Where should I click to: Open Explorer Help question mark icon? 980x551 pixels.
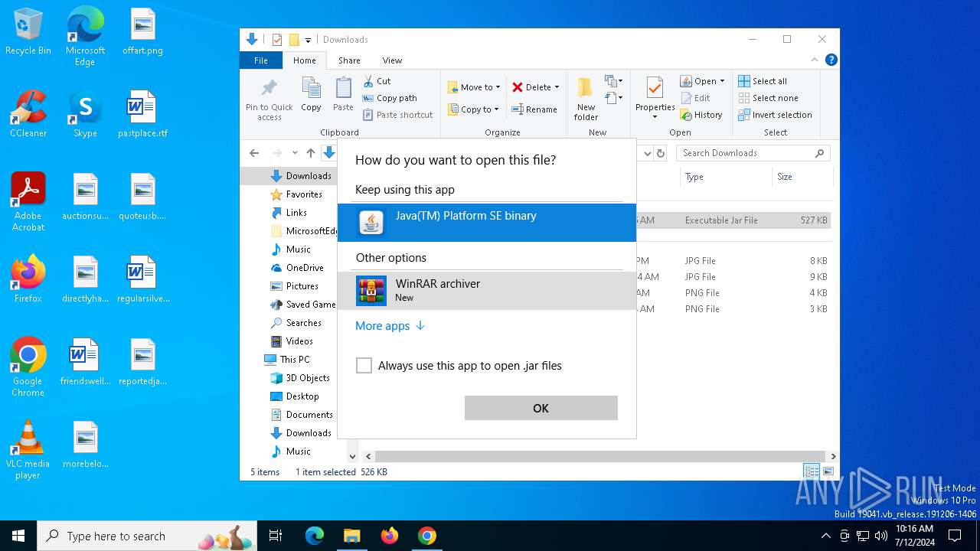[x=831, y=60]
